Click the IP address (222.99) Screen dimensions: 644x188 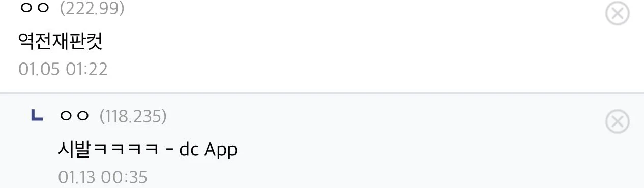[92, 9]
